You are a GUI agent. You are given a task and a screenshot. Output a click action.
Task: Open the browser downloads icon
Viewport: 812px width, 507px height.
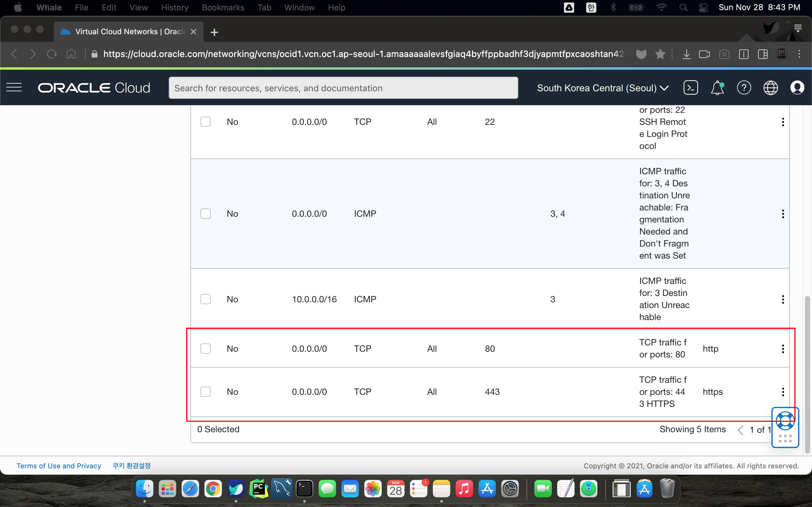click(x=686, y=54)
